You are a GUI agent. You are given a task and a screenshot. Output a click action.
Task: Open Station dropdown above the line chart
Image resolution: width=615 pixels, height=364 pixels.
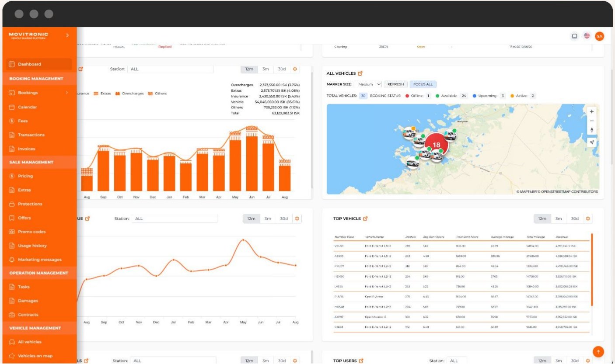click(175, 218)
